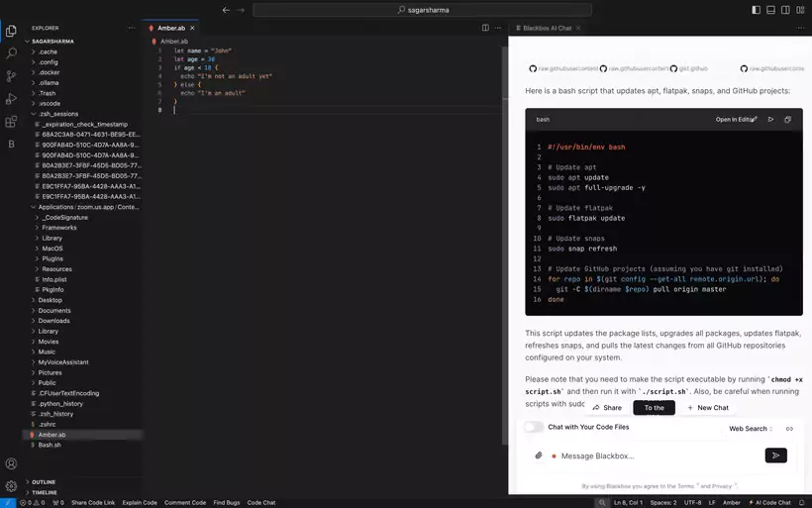Toggle the secondary sidebar layout icon
Image resolution: width=812 pixels, height=508 pixels.
coord(785,10)
